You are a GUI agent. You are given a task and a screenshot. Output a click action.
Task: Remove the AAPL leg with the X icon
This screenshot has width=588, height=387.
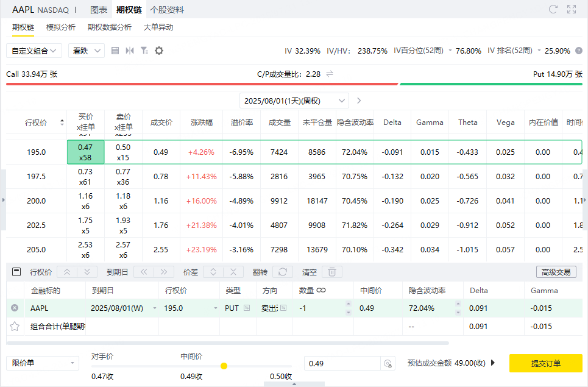[15, 308]
